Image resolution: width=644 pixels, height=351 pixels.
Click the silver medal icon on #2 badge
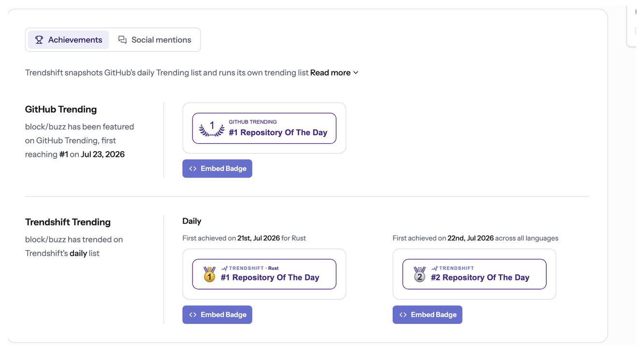click(420, 274)
